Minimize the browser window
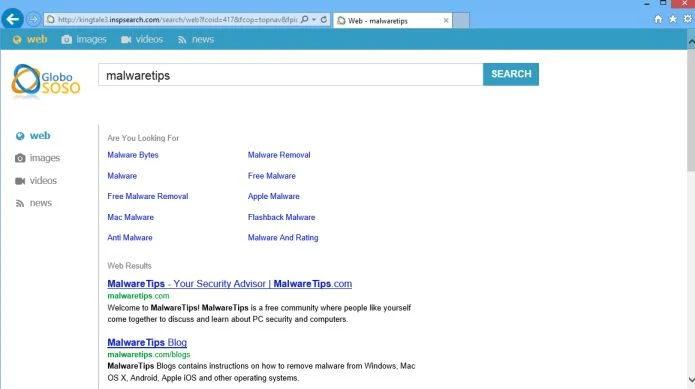The height and width of the screenshot is (389, 695). point(647,4)
